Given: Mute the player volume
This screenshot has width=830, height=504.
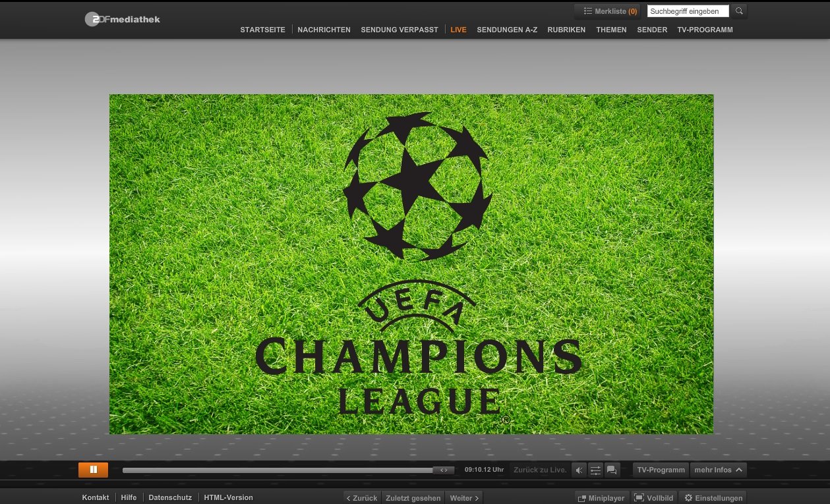Looking at the screenshot, I should (x=579, y=470).
